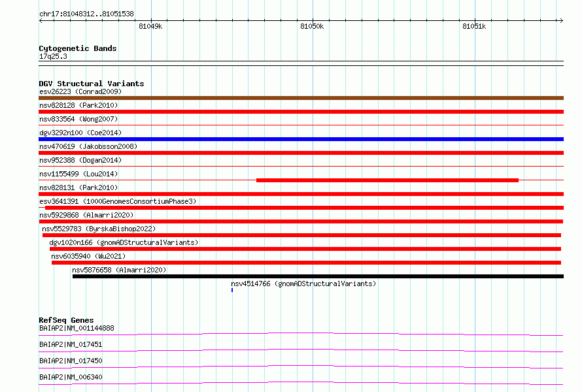Open the DGV Structural Variants track title
This screenshot has height=392, width=582.
(92, 84)
